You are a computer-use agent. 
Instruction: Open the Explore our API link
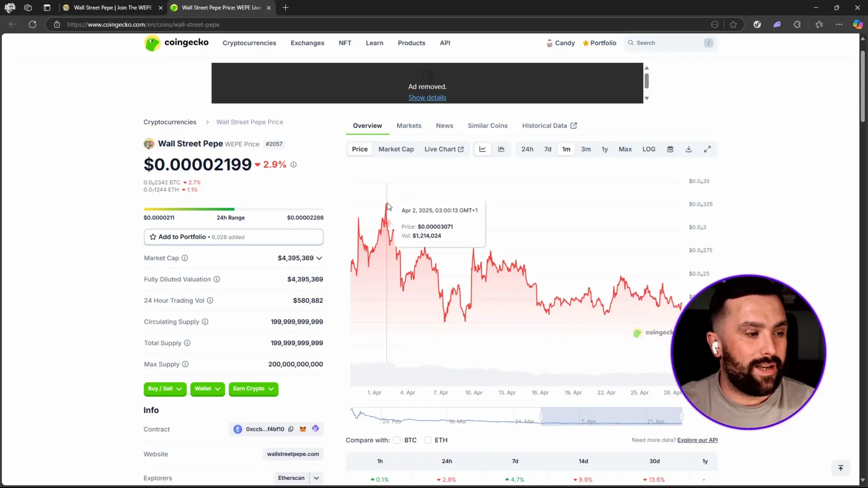[x=697, y=440]
